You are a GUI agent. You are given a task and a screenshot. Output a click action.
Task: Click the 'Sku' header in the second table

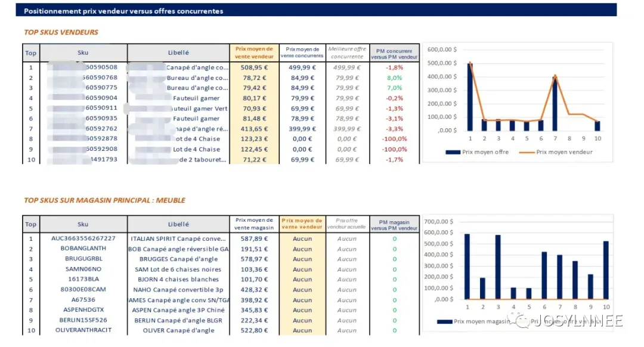[83, 224]
